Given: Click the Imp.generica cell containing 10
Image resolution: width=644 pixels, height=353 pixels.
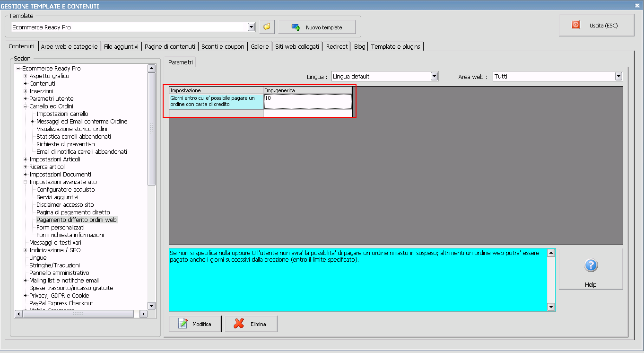Looking at the screenshot, I should coord(307,101).
